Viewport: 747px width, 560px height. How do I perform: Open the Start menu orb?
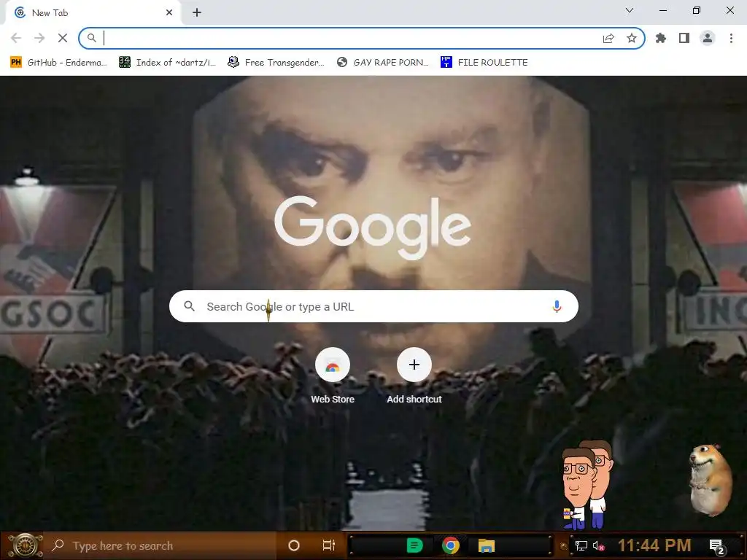pyautogui.click(x=25, y=545)
